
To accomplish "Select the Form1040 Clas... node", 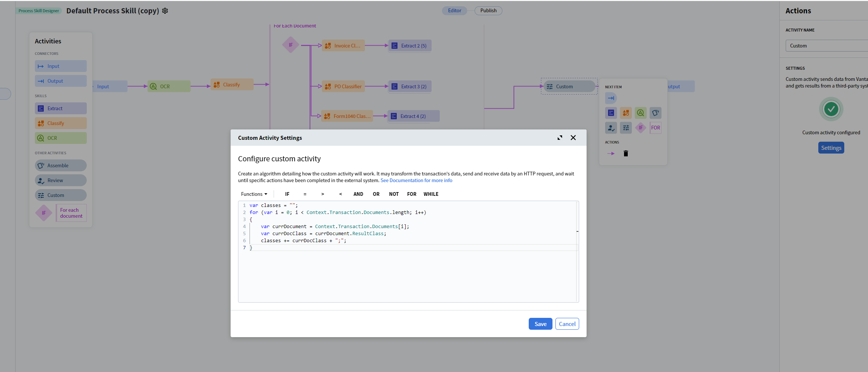I will coord(347,116).
